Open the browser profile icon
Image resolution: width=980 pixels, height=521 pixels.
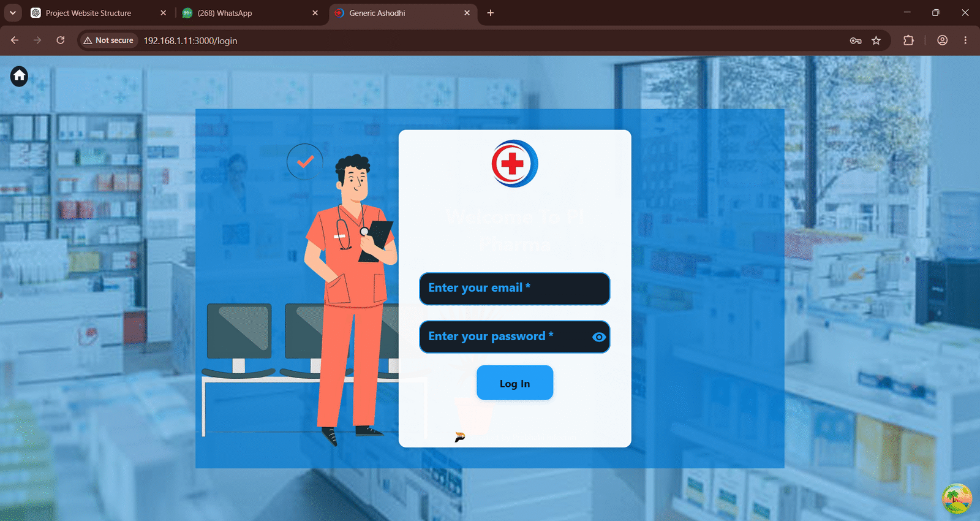tap(943, 40)
